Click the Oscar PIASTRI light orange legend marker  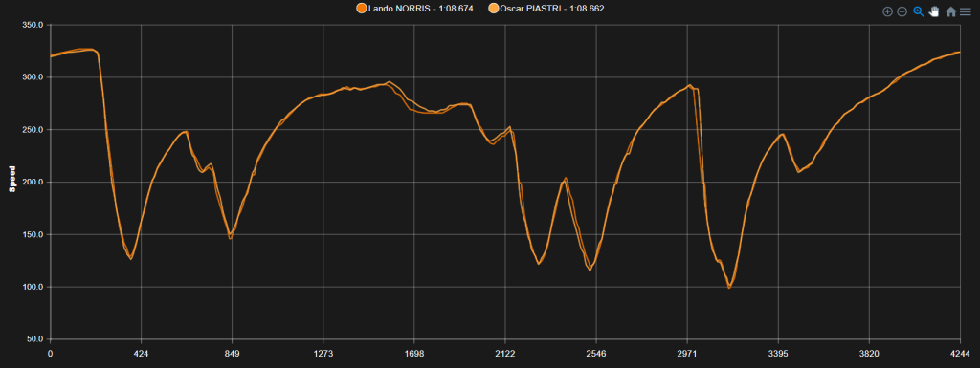coord(494,9)
